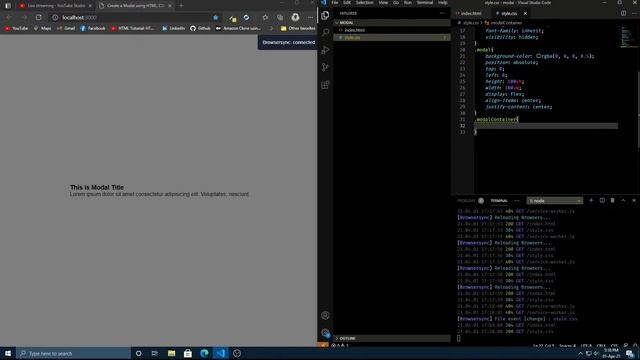This screenshot has height=360, width=640.
Task: Kill terminal using trash icon
Action: pyautogui.click(x=613, y=200)
